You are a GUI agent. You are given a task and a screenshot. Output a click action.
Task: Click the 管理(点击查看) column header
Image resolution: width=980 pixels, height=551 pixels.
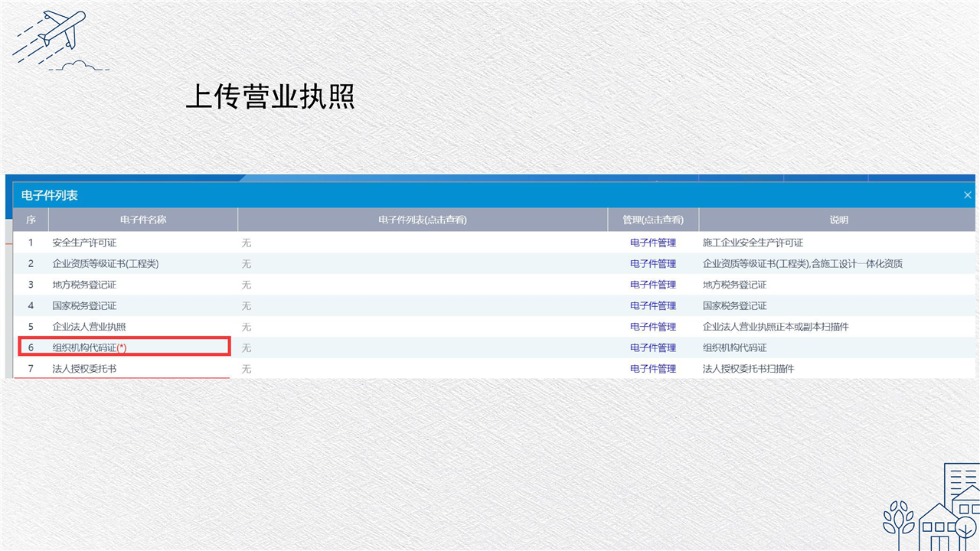point(652,220)
